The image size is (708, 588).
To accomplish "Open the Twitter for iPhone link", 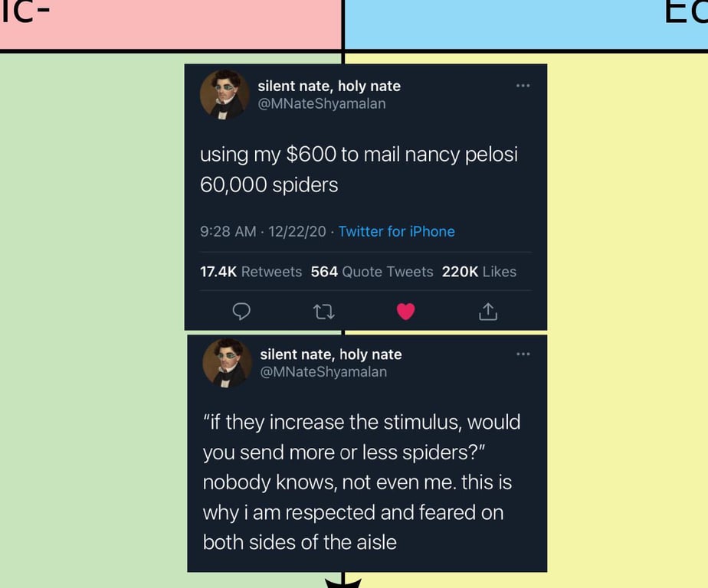I will point(396,231).
